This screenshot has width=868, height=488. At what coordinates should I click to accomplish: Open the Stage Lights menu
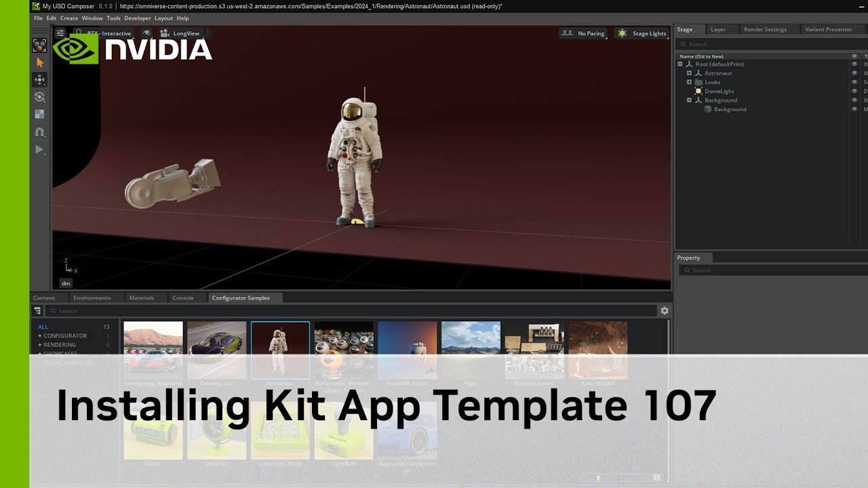642,33
